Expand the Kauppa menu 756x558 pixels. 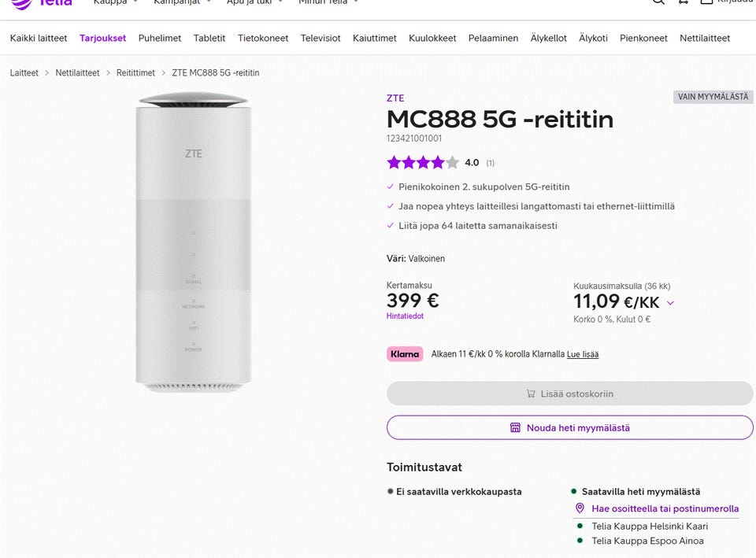pos(115,2)
